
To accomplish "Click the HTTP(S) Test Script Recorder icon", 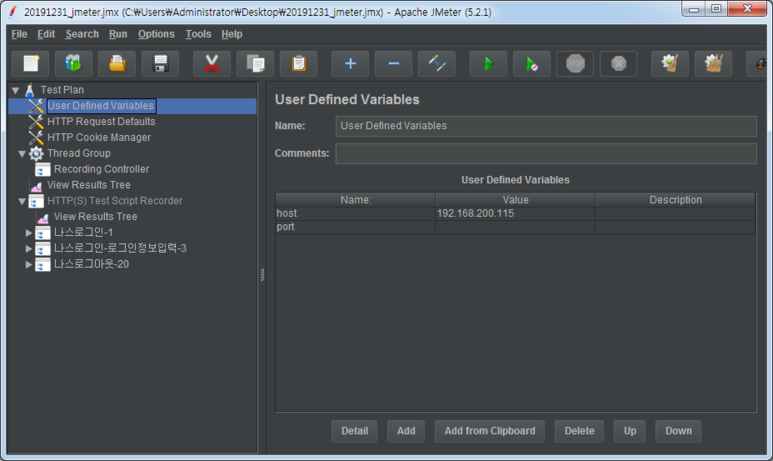I will point(36,201).
